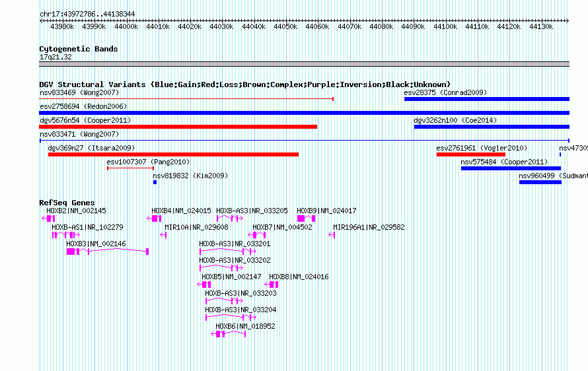The width and height of the screenshot is (588, 371).
Task: Select the esv28375 (Conrad2009) gain bar
Action: click(487, 99)
